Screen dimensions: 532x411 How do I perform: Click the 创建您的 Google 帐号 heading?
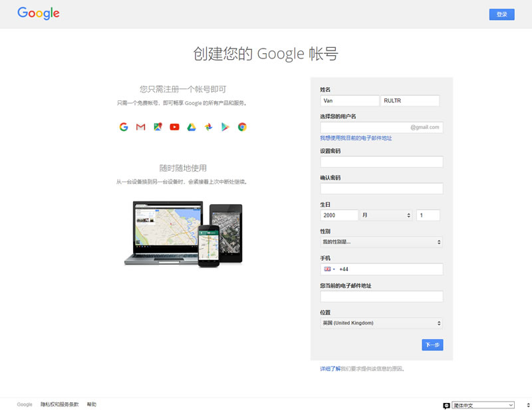[265, 54]
